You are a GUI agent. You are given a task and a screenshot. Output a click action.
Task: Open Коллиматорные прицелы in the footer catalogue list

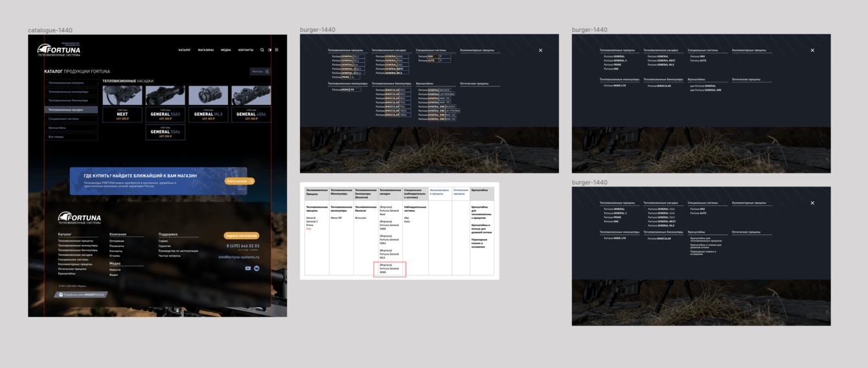click(x=74, y=264)
